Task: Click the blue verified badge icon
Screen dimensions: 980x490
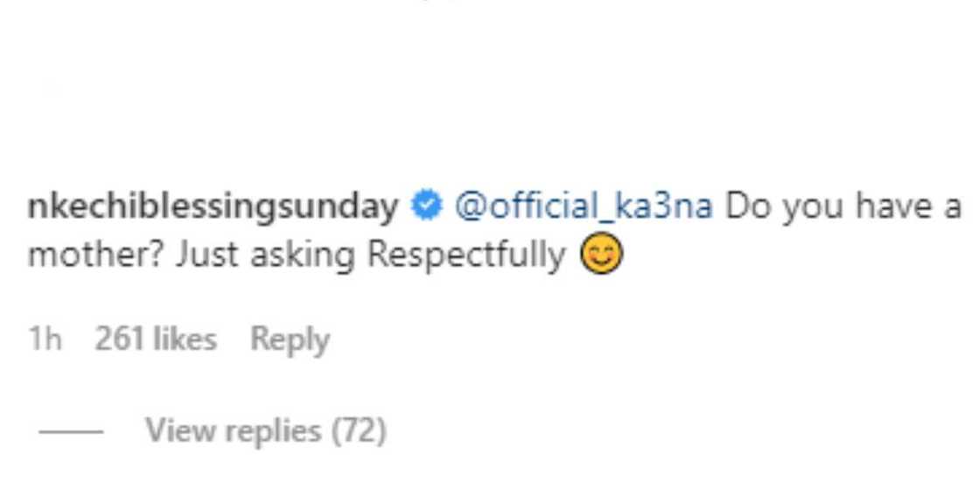Action: 427,207
